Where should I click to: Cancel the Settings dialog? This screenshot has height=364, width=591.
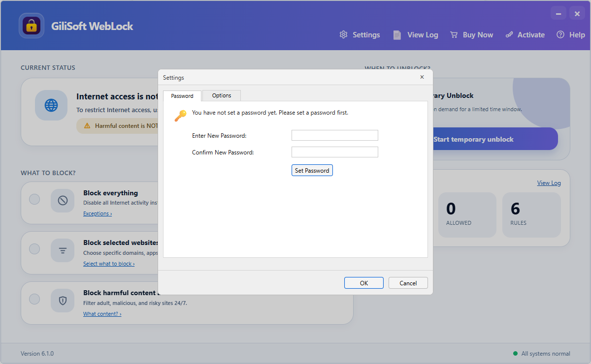(x=408, y=283)
